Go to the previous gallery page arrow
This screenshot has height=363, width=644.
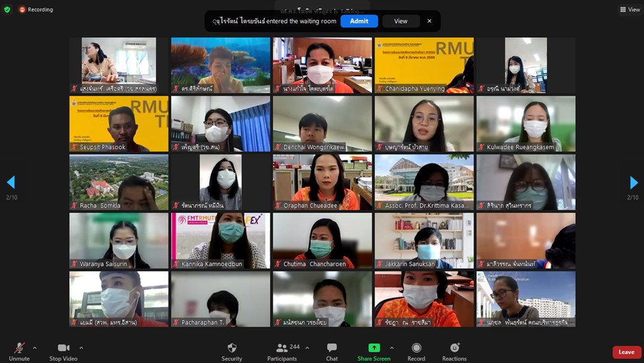pyautogui.click(x=11, y=183)
